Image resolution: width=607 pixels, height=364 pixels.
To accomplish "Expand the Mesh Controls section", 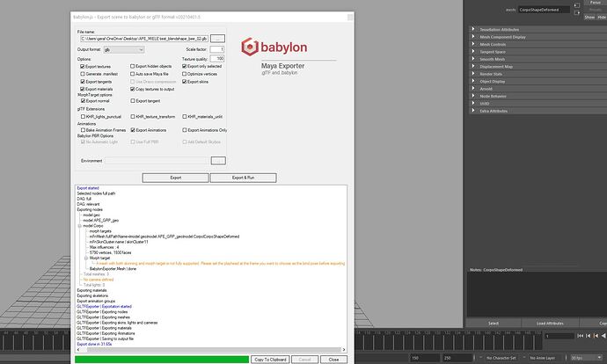I will tap(473, 44).
